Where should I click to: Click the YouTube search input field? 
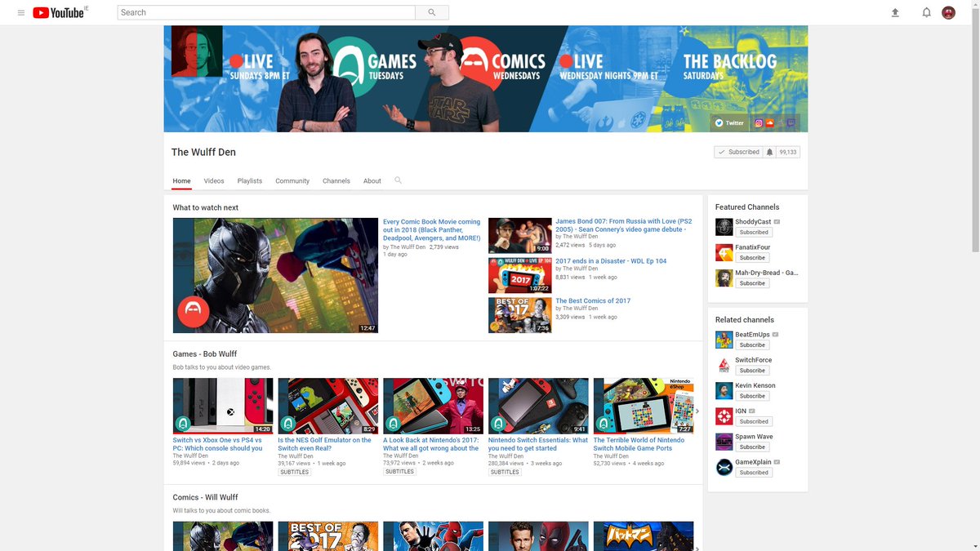266,13
